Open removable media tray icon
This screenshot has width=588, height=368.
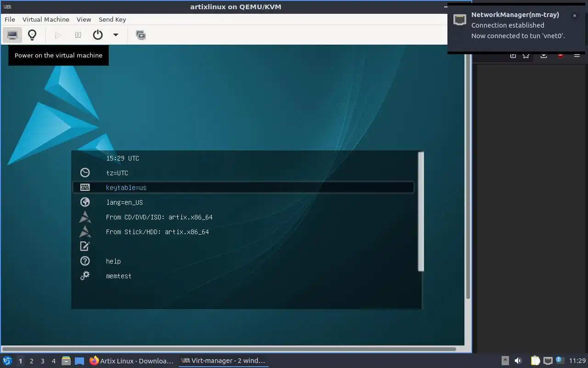(x=505, y=361)
